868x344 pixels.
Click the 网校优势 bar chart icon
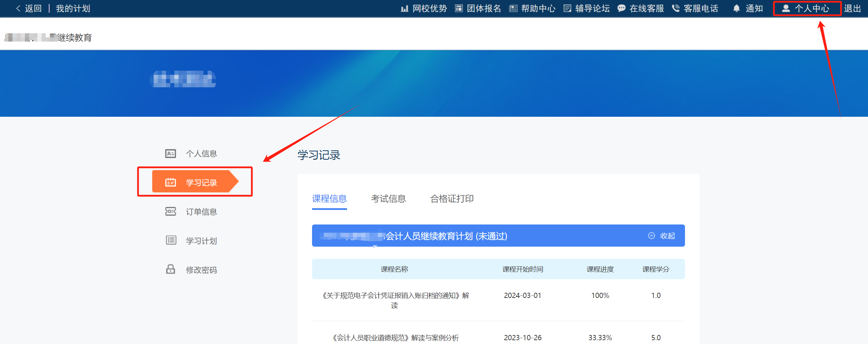(x=404, y=9)
